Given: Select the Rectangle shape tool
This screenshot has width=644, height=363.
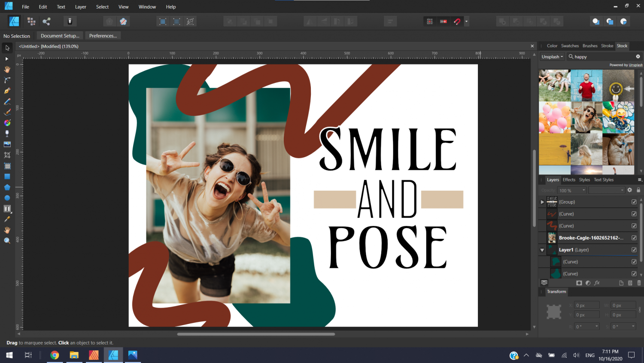Looking at the screenshot, I should 7,177.
